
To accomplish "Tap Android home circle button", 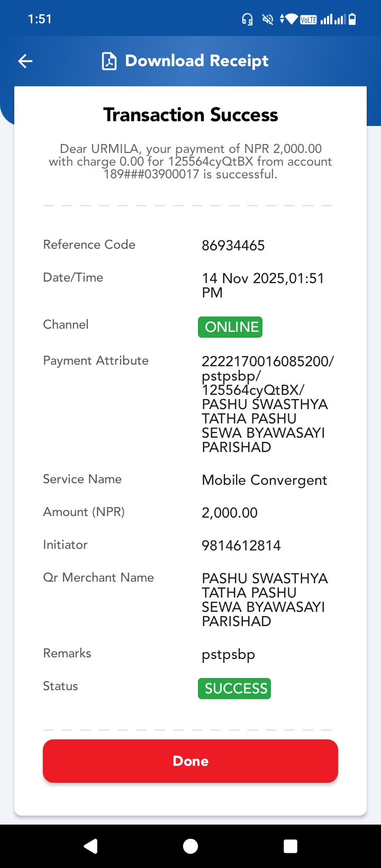I will pos(190,846).
